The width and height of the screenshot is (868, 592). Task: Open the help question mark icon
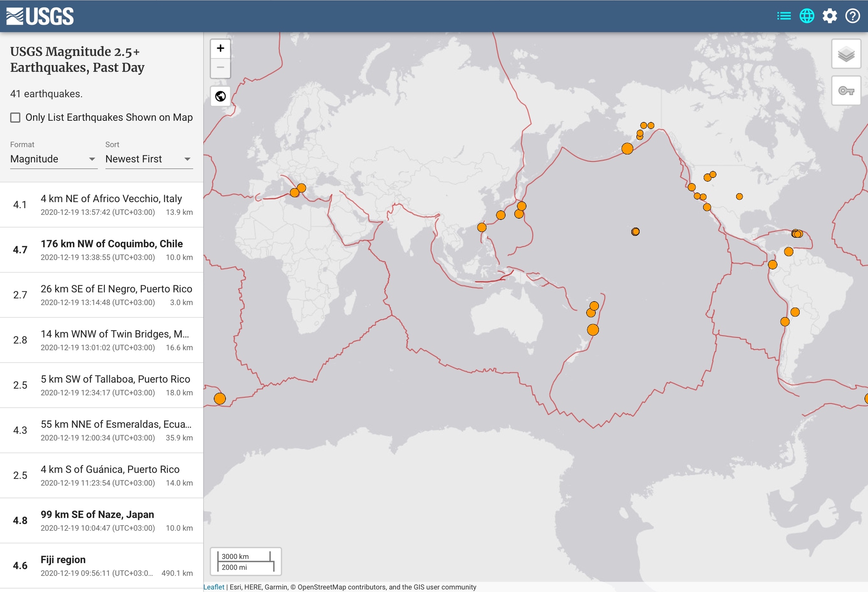click(852, 16)
